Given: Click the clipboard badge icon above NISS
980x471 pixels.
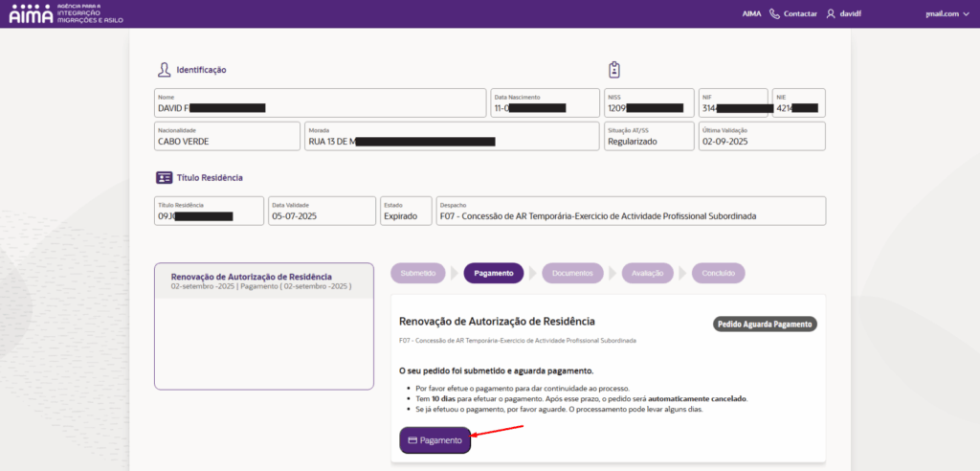Looking at the screenshot, I should pyautogui.click(x=614, y=70).
